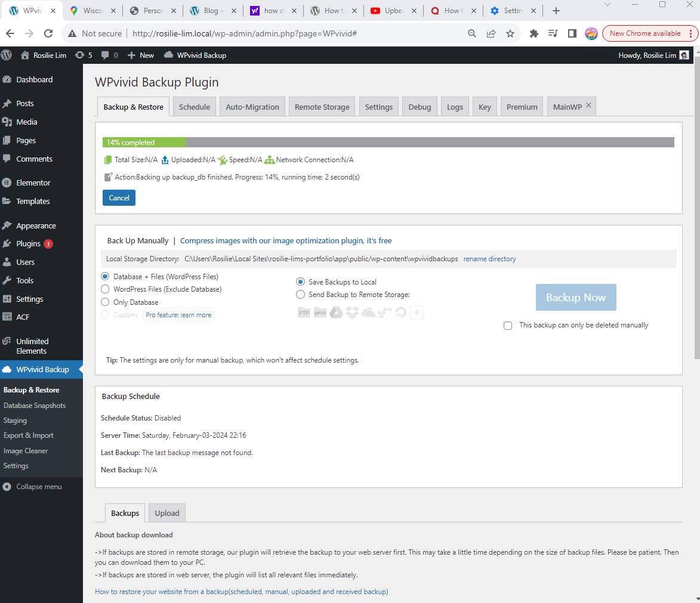Viewport: 700px width, 603px height.
Task: Cancel the running backup
Action: click(x=119, y=198)
